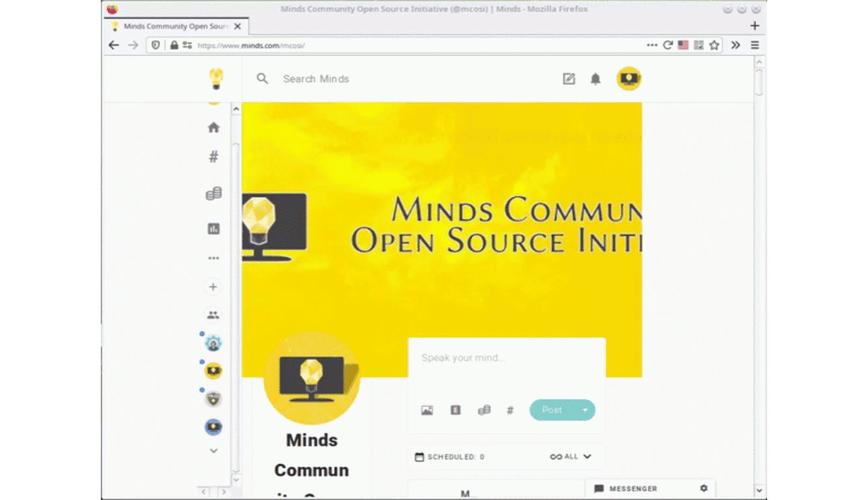This screenshot has width=868, height=500.
Task: Open the Firefox hamburger menu
Action: point(755,45)
